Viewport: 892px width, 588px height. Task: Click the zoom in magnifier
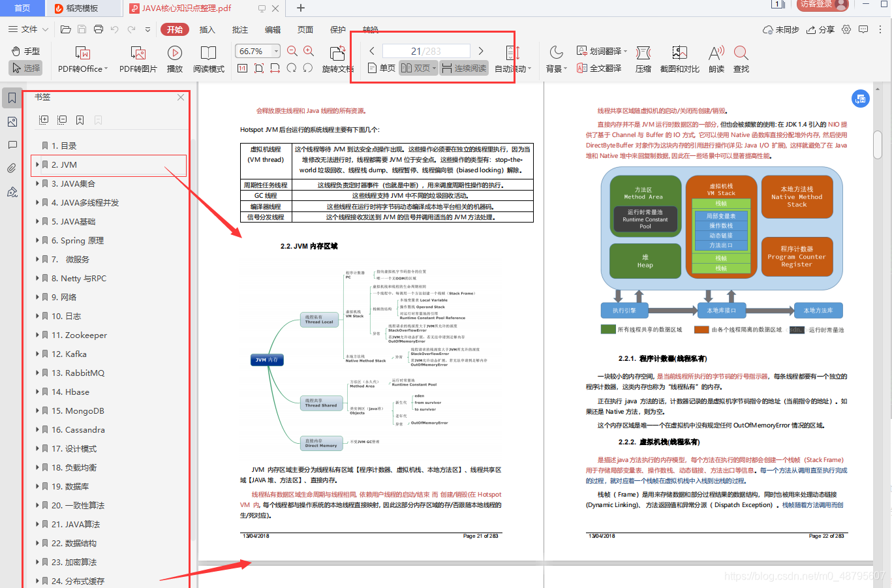pyautogui.click(x=309, y=51)
